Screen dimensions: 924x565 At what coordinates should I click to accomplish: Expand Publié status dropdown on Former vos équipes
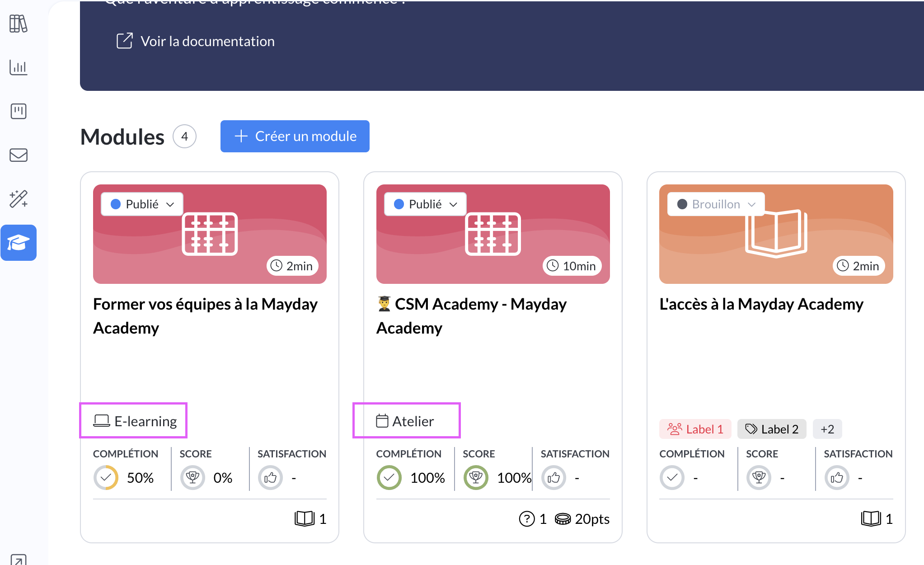coord(142,204)
